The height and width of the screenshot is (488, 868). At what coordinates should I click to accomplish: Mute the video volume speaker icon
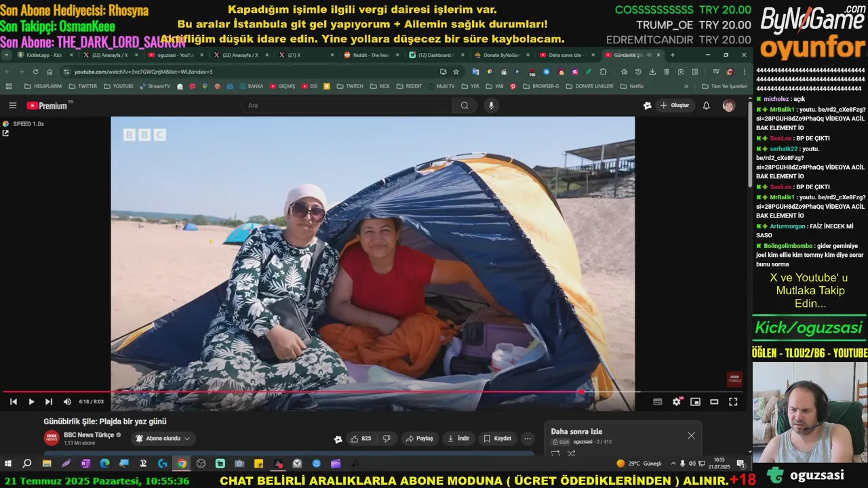67,402
